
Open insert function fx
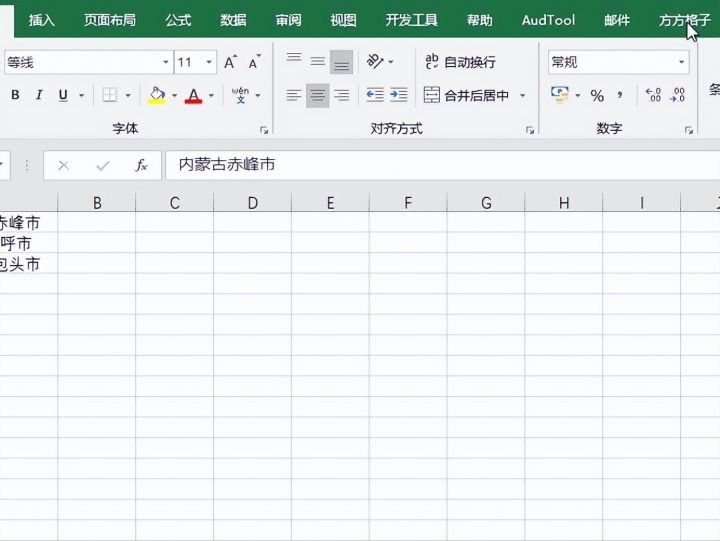coord(141,165)
